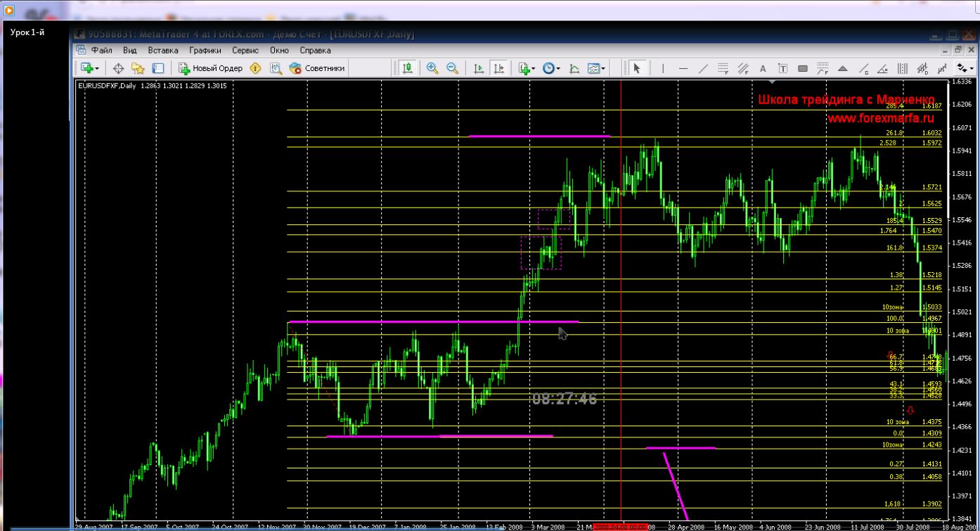Click the chart period clock icon
The height and width of the screenshot is (531, 980).
pos(548,68)
